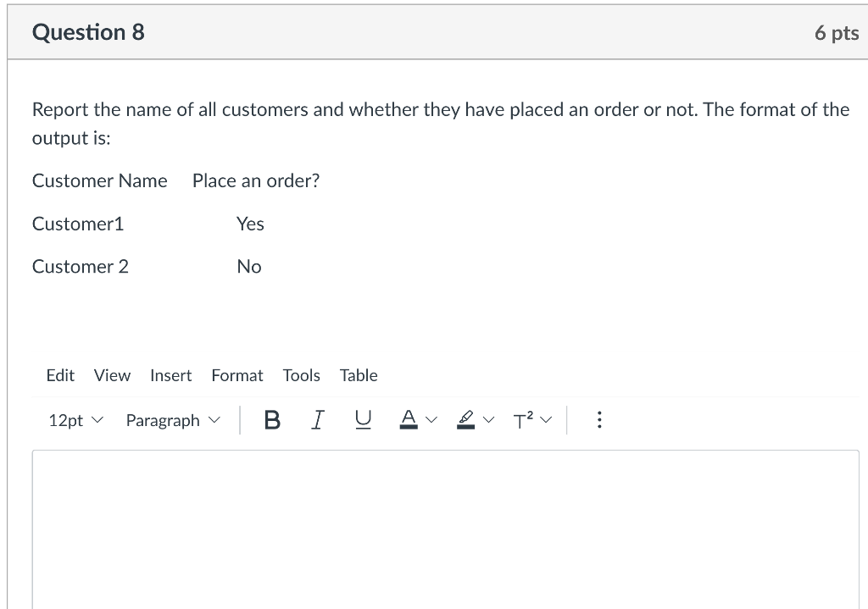868x609 pixels.
Task: Open the View menu
Action: point(112,375)
